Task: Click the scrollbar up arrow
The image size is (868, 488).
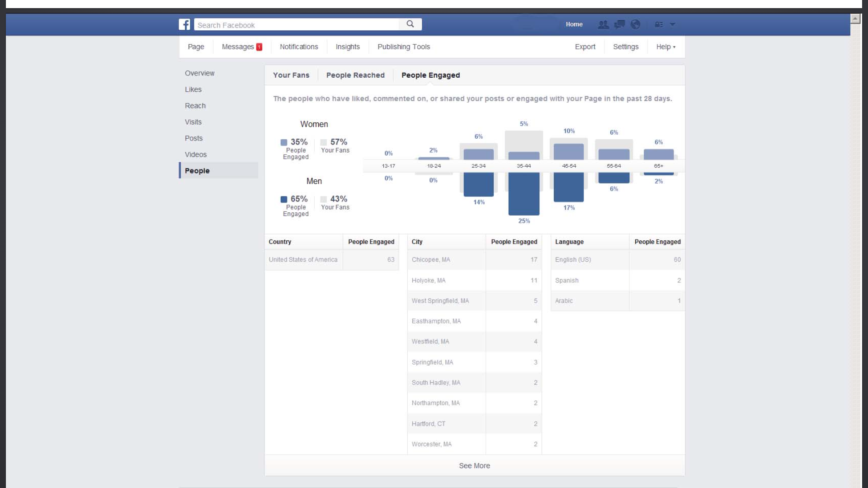Action: pyautogui.click(x=855, y=19)
